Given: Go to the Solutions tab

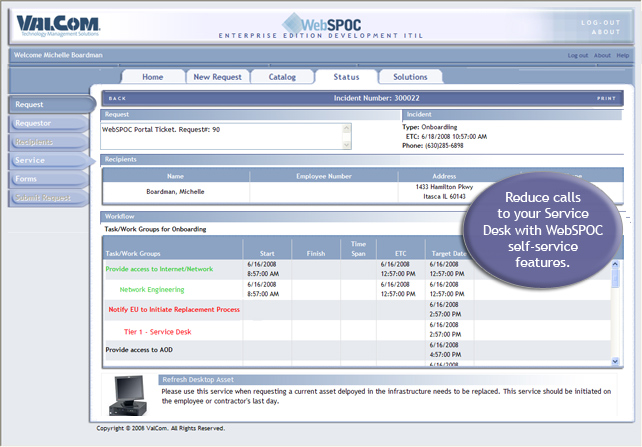Looking at the screenshot, I should [x=410, y=77].
